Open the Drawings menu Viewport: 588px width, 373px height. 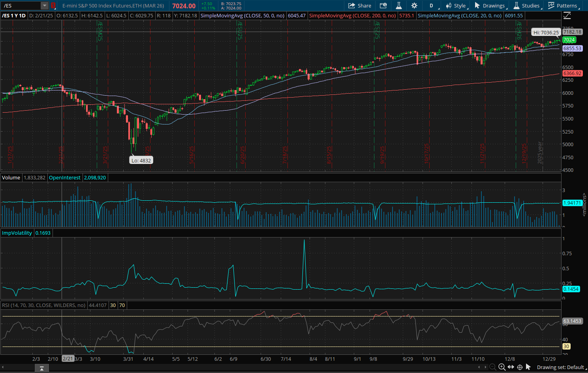490,6
